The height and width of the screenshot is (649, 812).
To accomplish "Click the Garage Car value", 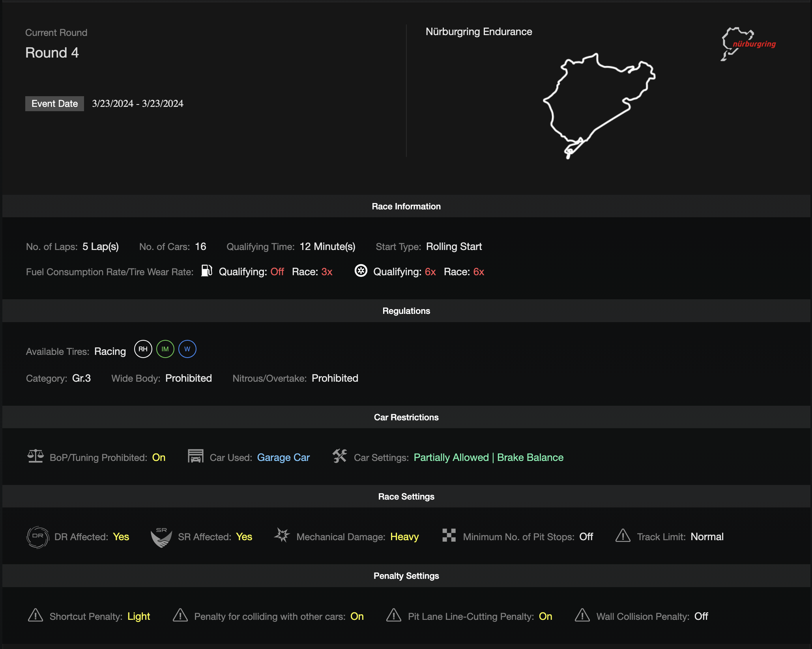I will 283,457.
